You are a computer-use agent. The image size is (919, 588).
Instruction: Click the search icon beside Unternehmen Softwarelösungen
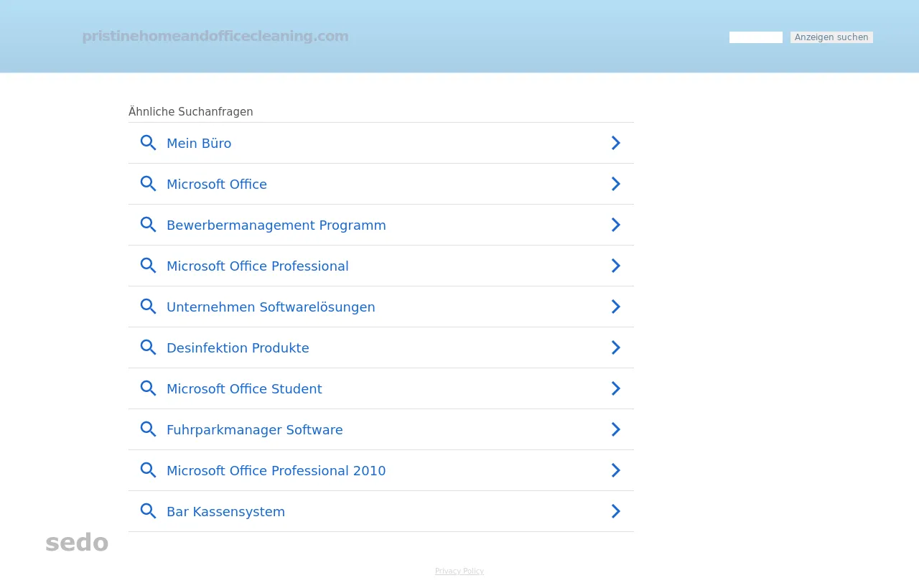tap(149, 307)
